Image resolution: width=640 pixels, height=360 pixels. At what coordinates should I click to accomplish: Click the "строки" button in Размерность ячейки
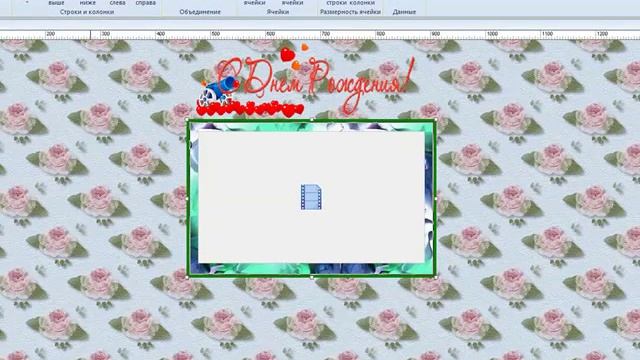(337, 2)
